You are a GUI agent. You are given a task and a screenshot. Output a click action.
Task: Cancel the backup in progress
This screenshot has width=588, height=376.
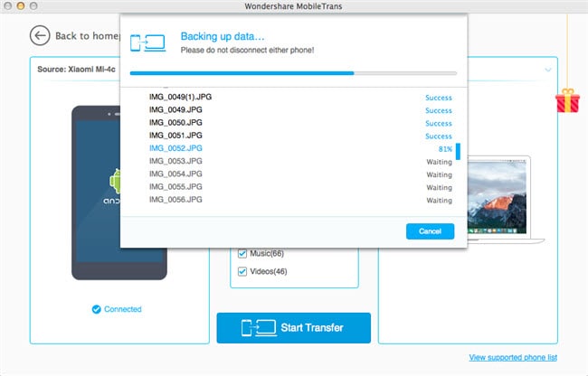tap(430, 231)
